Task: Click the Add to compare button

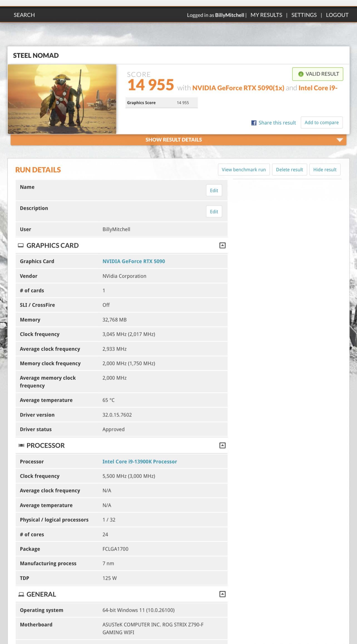Action: (322, 123)
